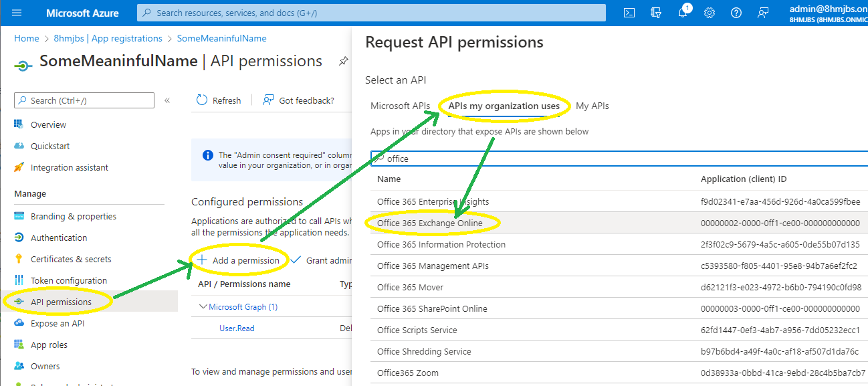Collapse the Microsoft Graph (1) permissions group
Screen dimensions: 868x386
pyautogui.click(x=203, y=307)
